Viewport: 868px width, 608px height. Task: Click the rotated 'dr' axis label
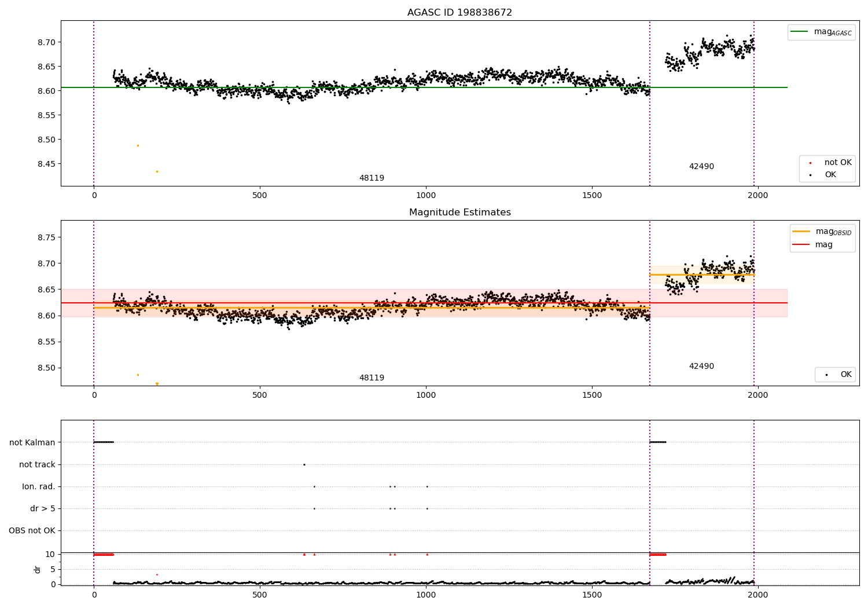(x=38, y=569)
